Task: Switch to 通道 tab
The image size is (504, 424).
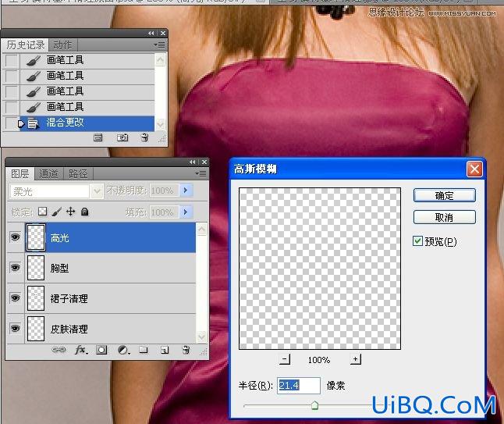Action: tap(49, 174)
